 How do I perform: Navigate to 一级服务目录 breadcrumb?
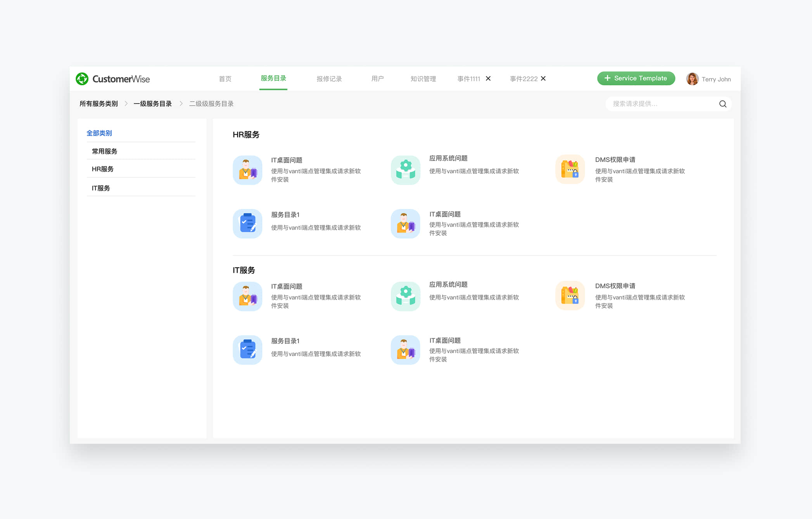(x=152, y=104)
